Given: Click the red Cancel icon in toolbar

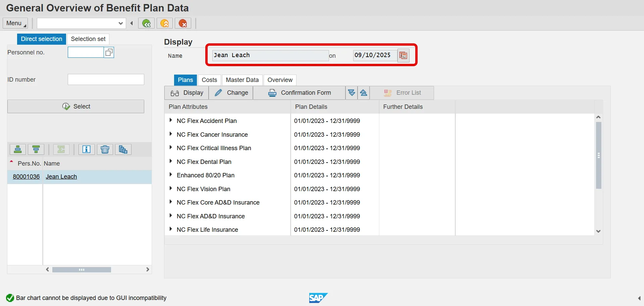Looking at the screenshot, I should (183, 23).
